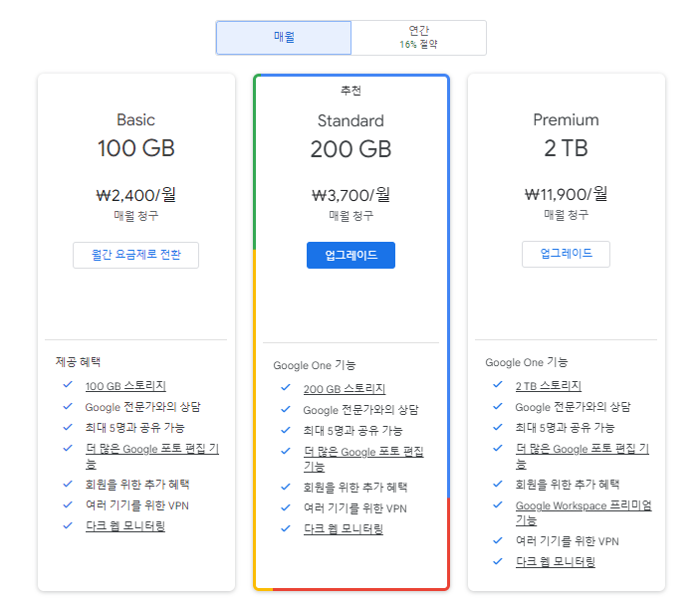Viewport: 700px width, 600px height.
Task: Click the 2 TB storage size heading
Action: 566,148
